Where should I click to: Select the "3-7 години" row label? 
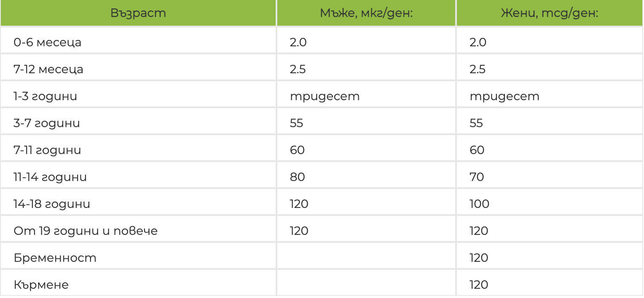click(47, 123)
